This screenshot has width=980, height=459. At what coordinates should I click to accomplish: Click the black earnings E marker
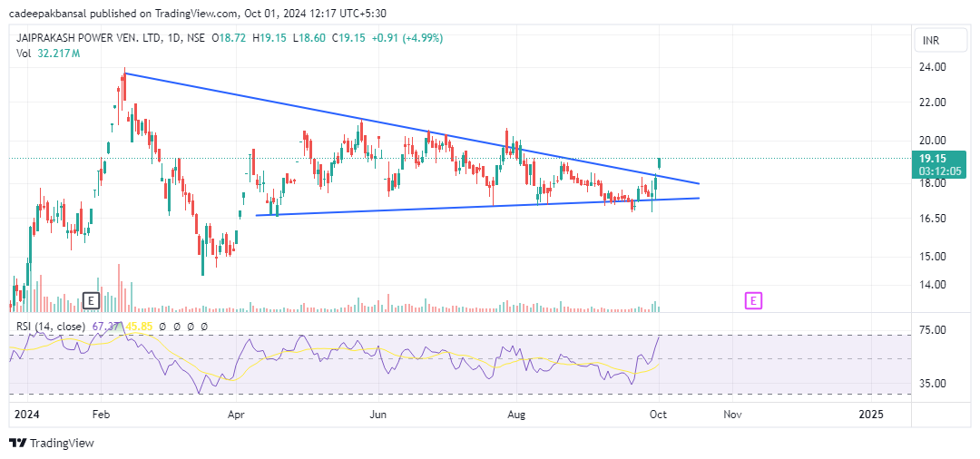pos(92,301)
